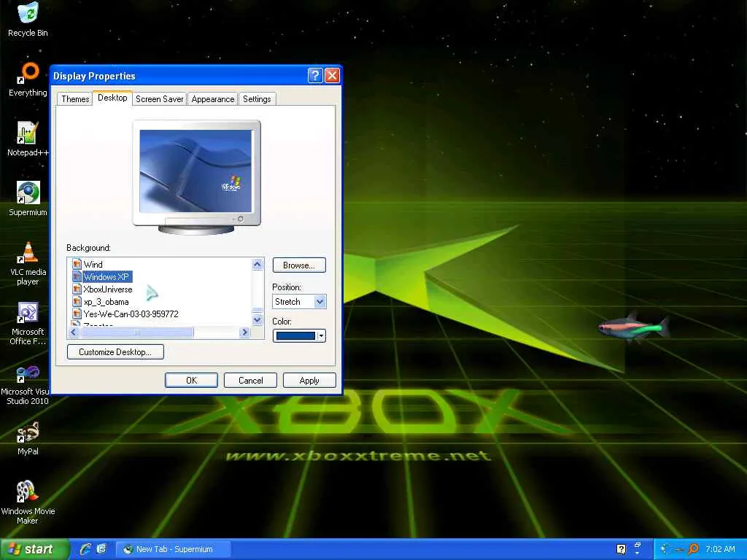This screenshot has width=747, height=560.
Task: Click the swimming fish on the desktop
Action: (634, 327)
